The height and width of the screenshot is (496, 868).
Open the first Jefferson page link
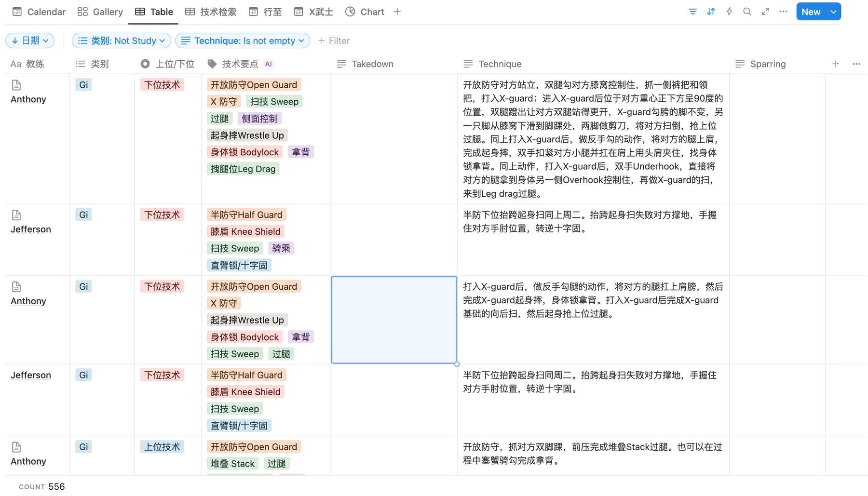click(31, 229)
